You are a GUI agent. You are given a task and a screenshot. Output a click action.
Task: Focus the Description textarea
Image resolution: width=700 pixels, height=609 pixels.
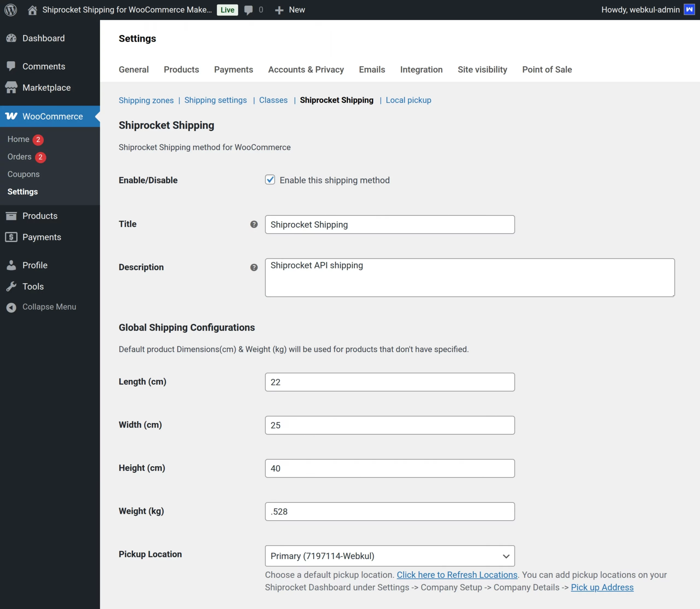click(x=470, y=278)
